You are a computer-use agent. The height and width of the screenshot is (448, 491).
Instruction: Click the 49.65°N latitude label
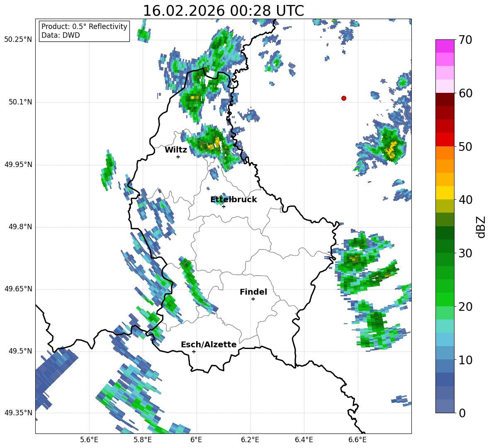tap(18, 289)
